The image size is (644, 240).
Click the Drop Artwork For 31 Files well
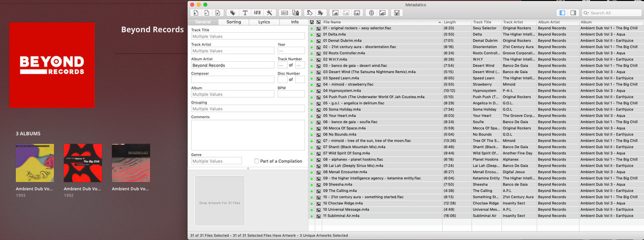click(x=219, y=201)
